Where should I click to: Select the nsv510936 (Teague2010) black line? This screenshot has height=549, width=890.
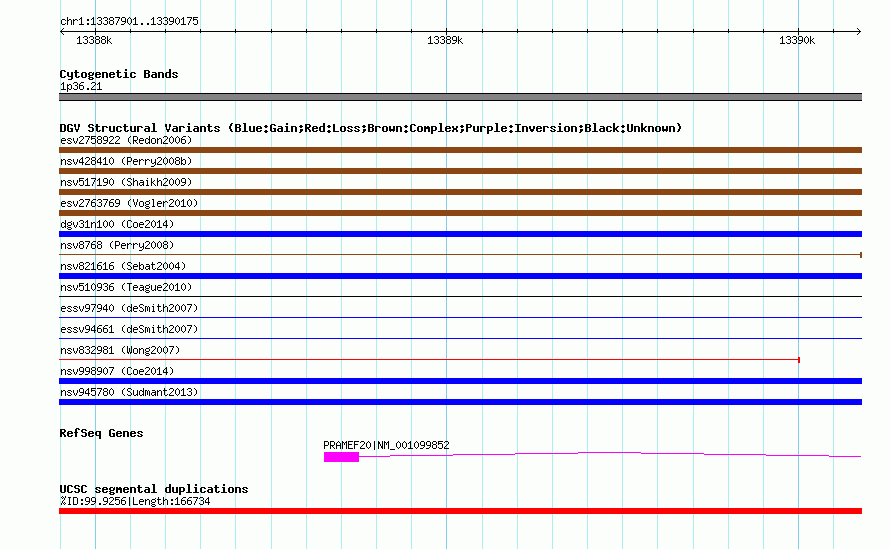(x=460, y=296)
